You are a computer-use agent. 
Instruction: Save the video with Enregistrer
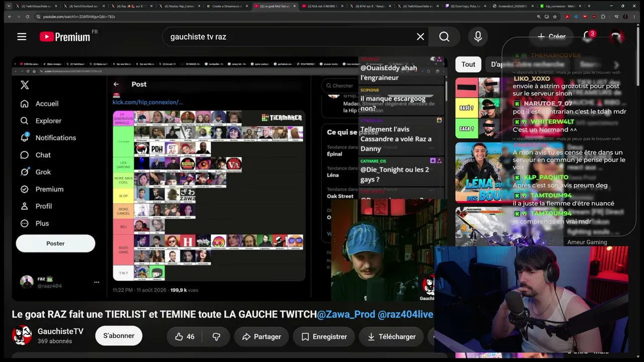click(324, 337)
